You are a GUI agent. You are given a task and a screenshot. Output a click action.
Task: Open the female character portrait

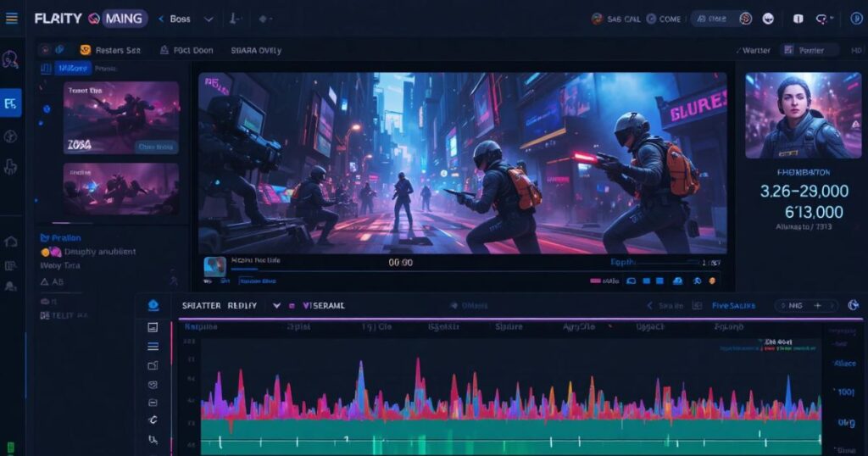tap(803, 115)
